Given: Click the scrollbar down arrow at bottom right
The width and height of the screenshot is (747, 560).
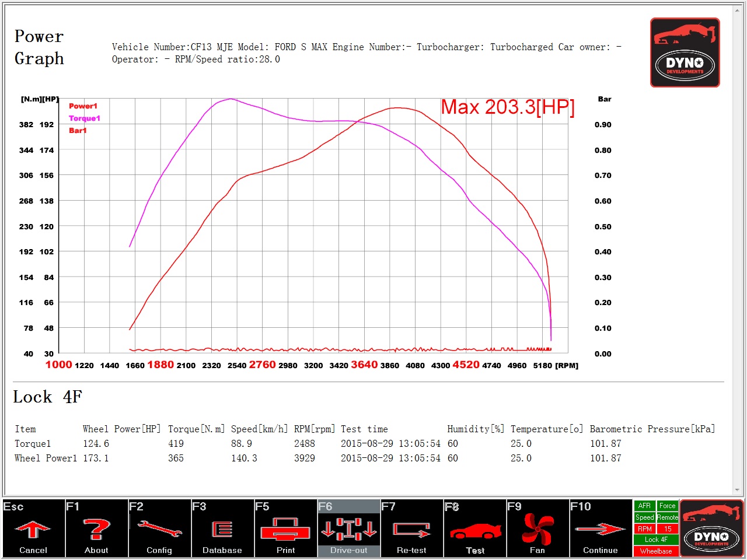Looking at the screenshot, I should [x=738, y=490].
